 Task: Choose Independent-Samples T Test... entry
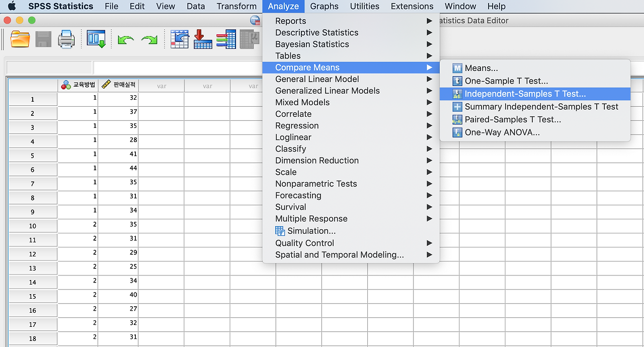click(535, 94)
